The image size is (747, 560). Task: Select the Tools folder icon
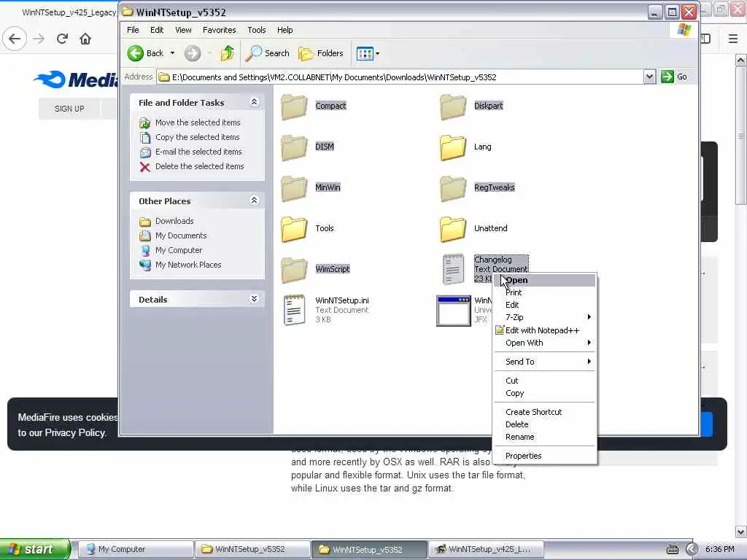click(294, 229)
